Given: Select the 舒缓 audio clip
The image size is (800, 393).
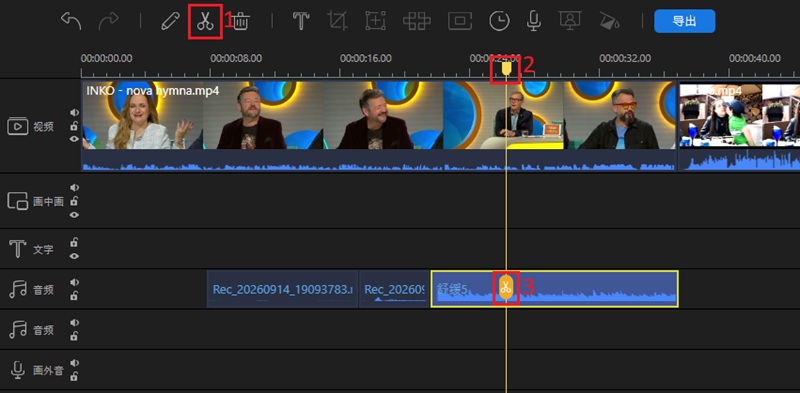Looking at the screenshot, I should coord(555,289).
